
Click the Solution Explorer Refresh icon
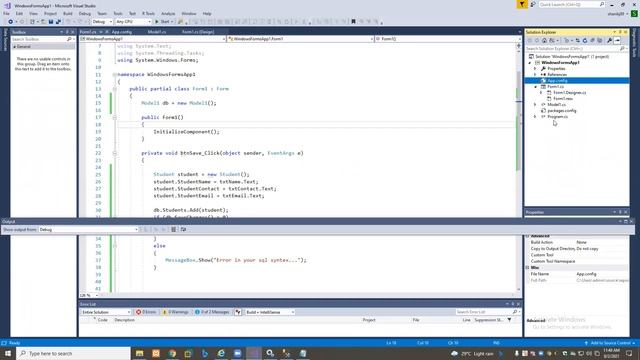click(x=585, y=40)
